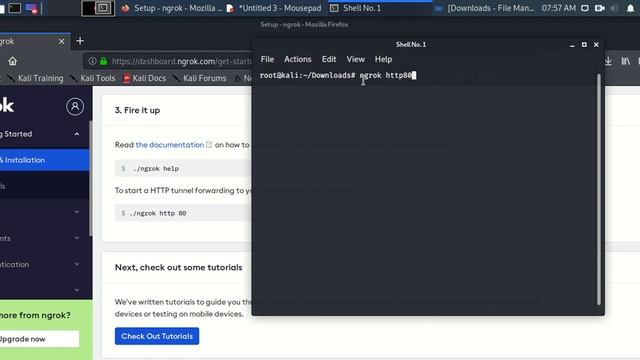Expand the Endpoints sidebar section chevron

(x=76, y=238)
